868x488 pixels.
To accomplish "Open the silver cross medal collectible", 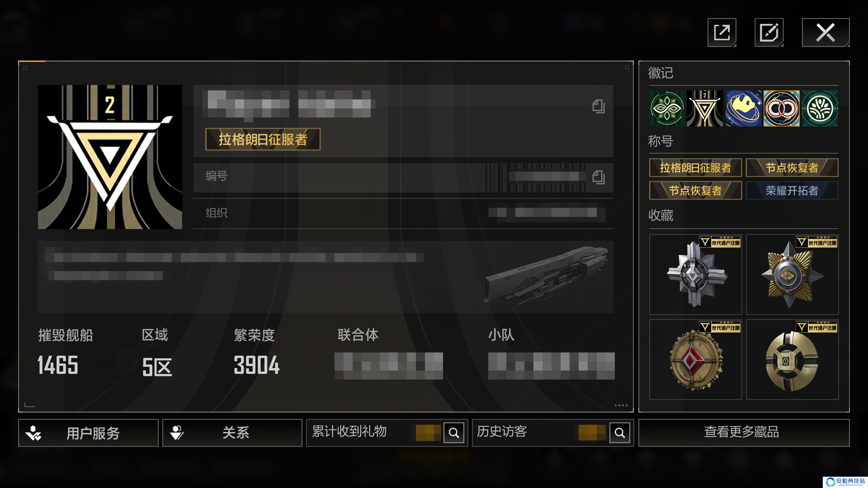I will pyautogui.click(x=696, y=274).
